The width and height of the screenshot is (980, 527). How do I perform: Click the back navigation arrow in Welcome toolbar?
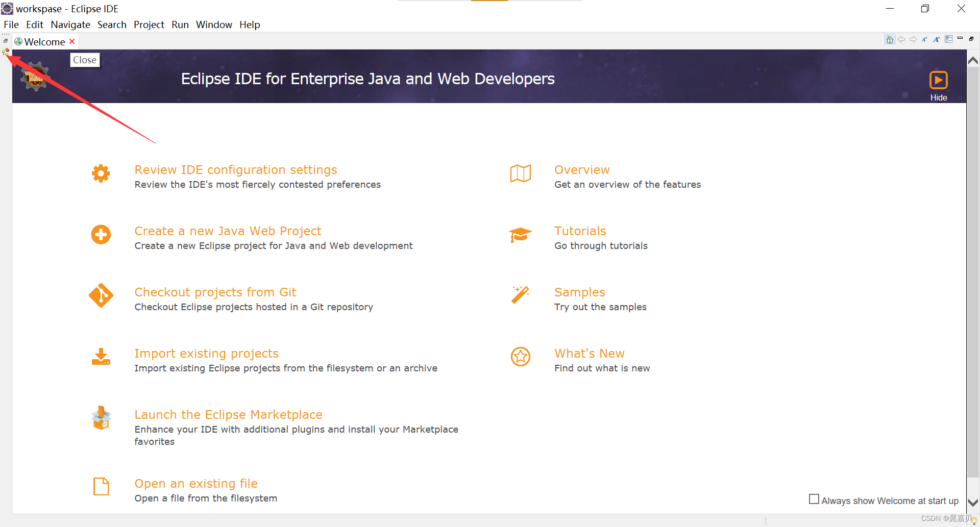click(901, 40)
